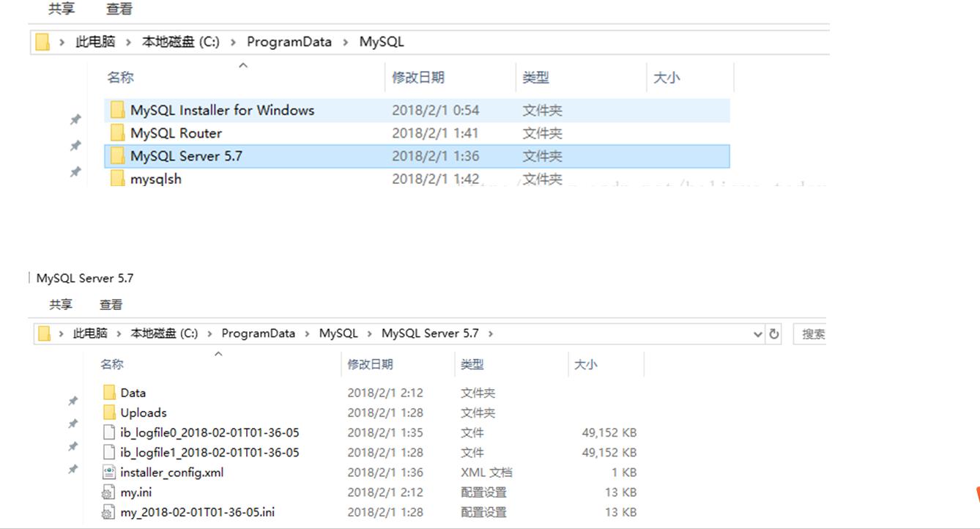The height and width of the screenshot is (529, 980).
Task: Click the 13 KB size of my.ini
Action: 620,492
